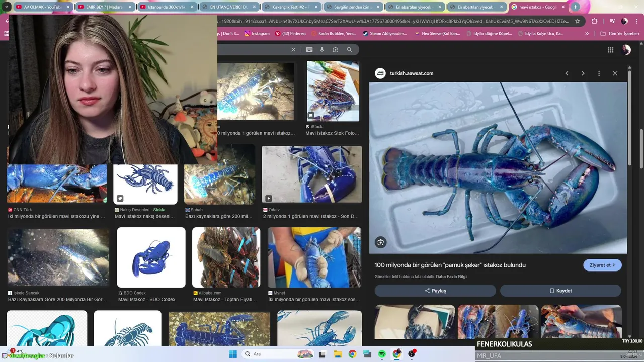Switch to the EN UTANÇ VERİCİ tab
This screenshot has width=644, height=362.
[228, 7]
